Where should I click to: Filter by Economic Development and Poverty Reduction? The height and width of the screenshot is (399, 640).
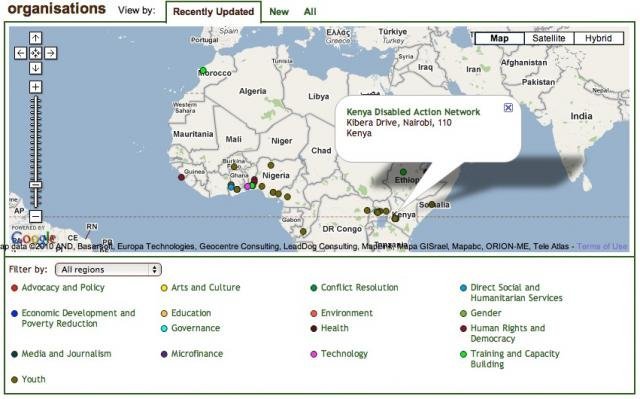(78, 318)
